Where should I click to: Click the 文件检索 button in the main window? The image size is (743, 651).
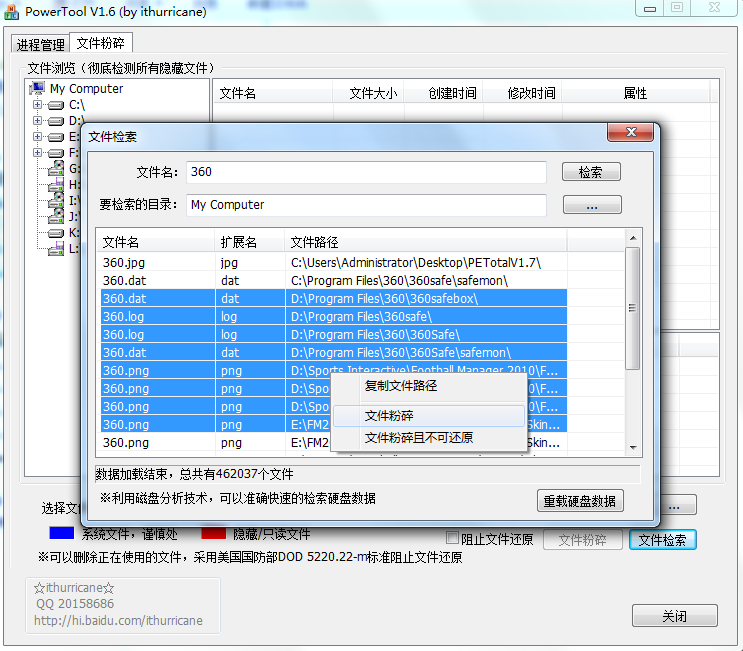coord(662,540)
